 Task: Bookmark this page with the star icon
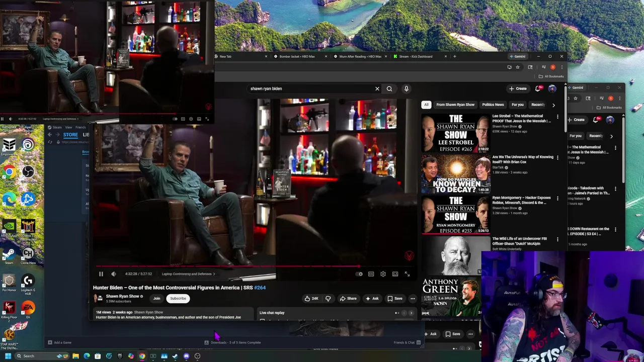tap(517, 67)
